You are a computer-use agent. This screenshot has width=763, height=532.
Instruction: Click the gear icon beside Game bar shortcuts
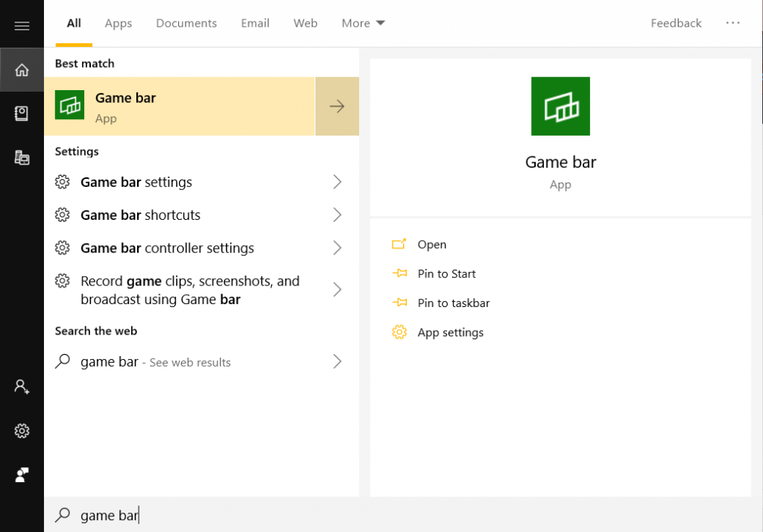click(63, 215)
